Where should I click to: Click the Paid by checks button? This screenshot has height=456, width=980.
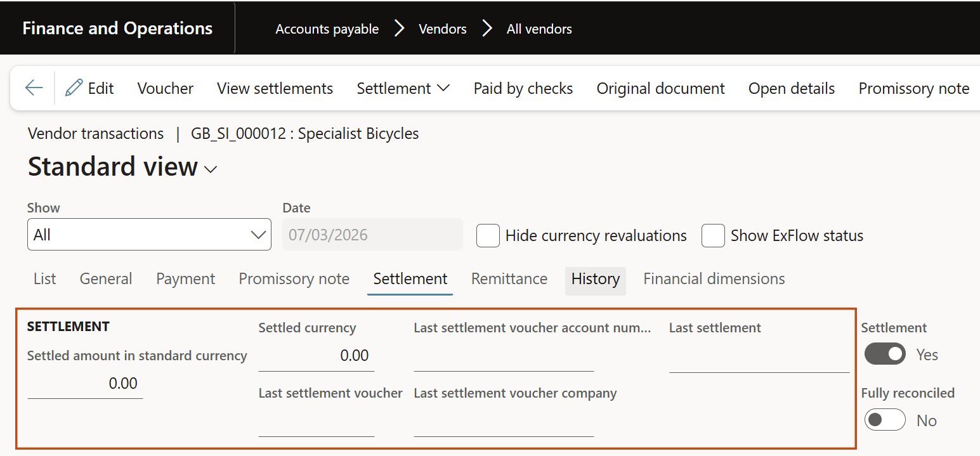click(x=523, y=88)
